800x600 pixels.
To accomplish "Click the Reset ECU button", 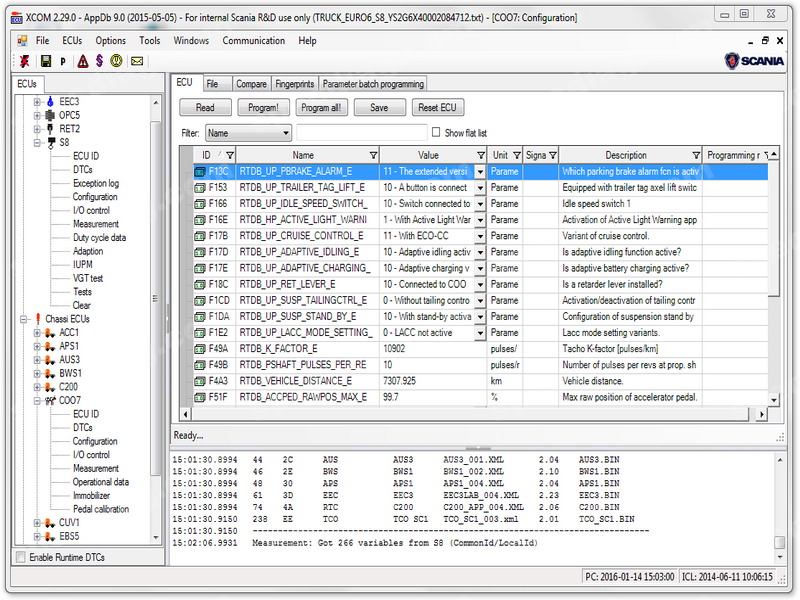I will pyautogui.click(x=436, y=108).
